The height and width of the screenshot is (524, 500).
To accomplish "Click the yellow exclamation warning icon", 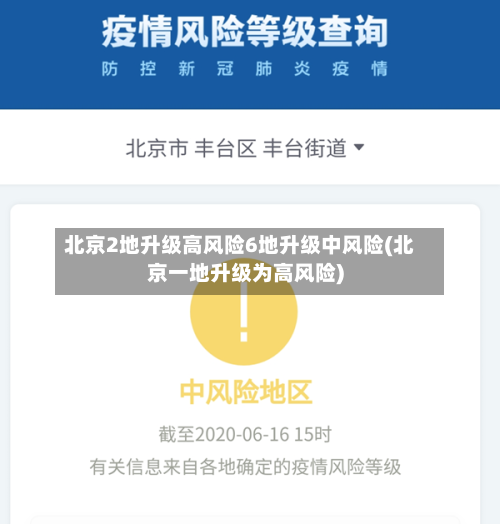I will pos(244,311).
